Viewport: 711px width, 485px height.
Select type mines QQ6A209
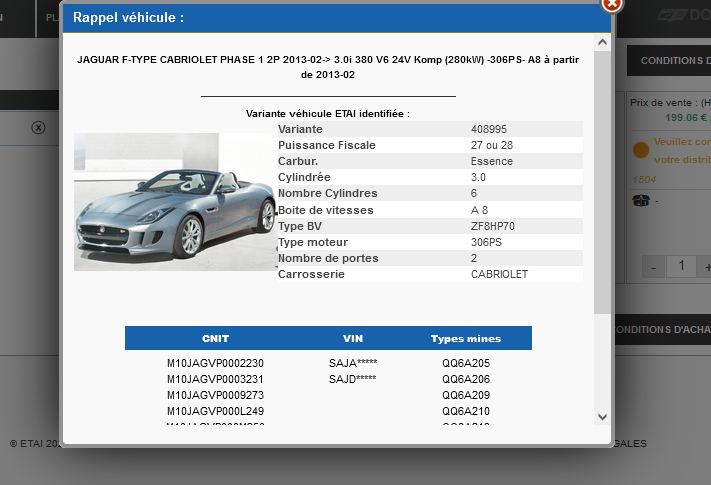click(x=466, y=395)
